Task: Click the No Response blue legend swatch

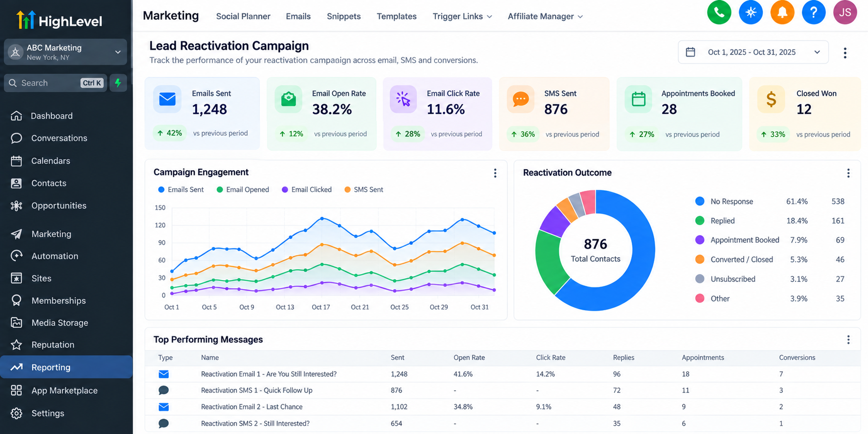Action: [700, 201]
